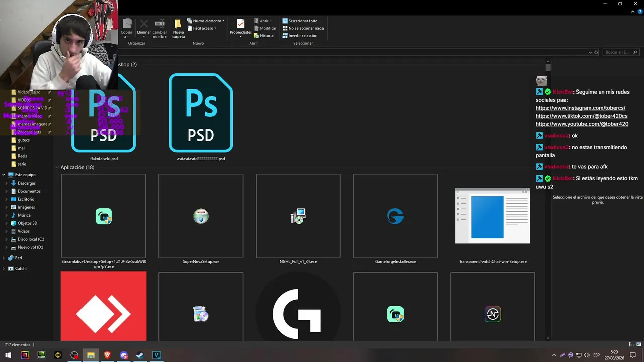
Task: Open the Instagram tobercs link in chat
Action: (x=581, y=108)
